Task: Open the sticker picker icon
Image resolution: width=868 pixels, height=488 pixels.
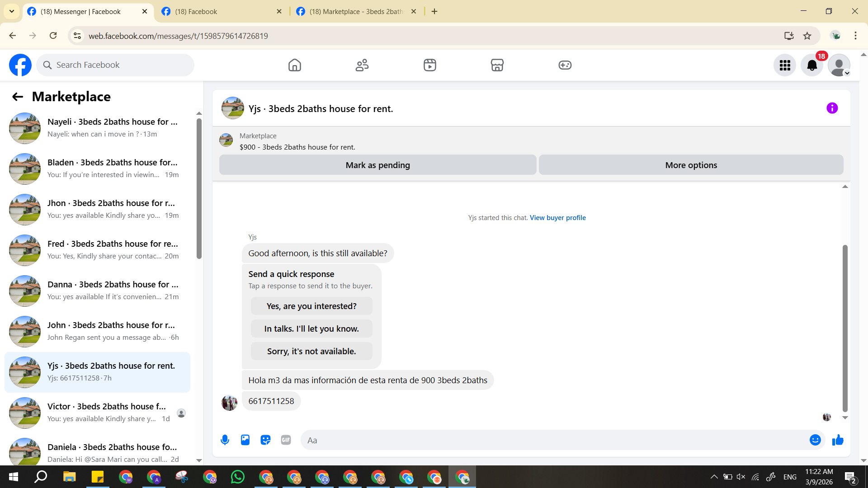Action: click(x=265, y=440)
